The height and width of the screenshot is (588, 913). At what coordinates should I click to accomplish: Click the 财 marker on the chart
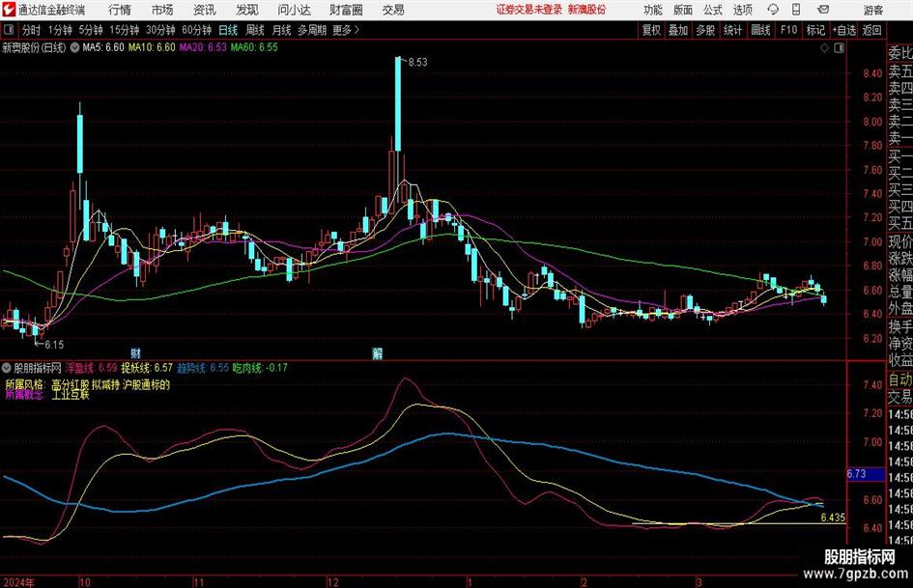click(135, 352)
